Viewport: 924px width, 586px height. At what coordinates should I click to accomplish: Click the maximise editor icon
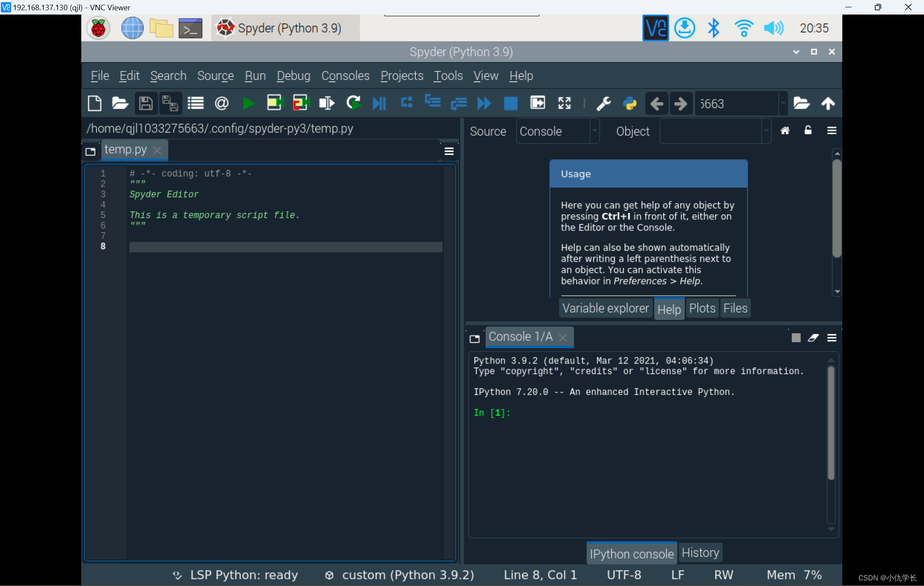coord(565,103)
